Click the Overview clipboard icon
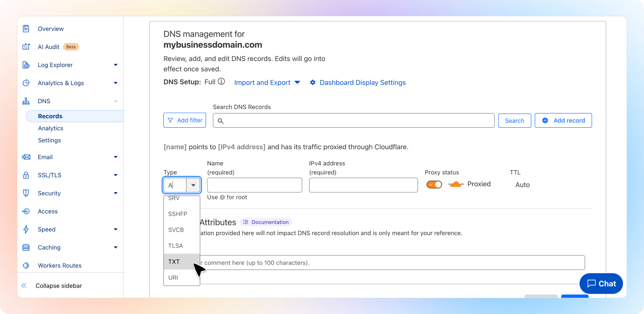 click(x=26, y=29)
